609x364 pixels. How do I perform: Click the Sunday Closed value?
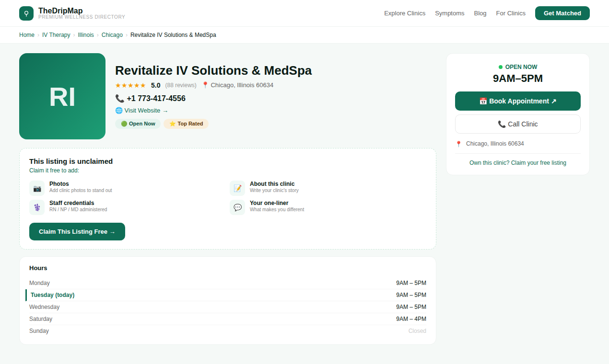[417, 331]
